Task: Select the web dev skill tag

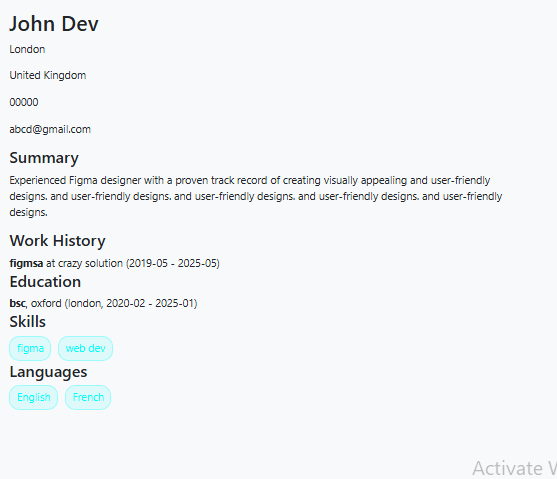Action: point(86,348)
